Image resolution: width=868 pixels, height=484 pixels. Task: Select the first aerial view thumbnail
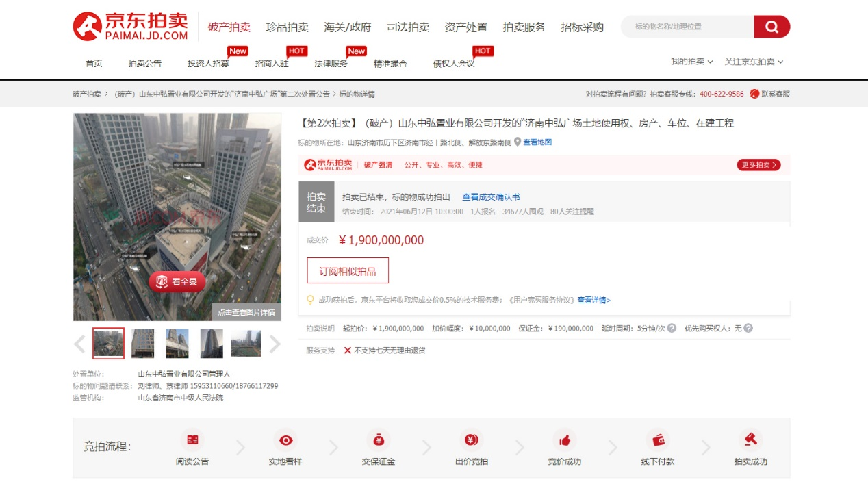109,344
